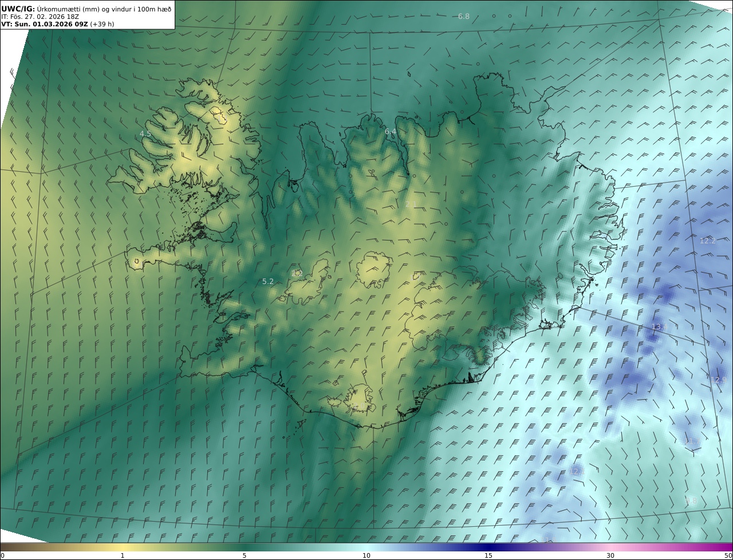Click the 12.9 value label
The height and width of the screenshot is (560, 733).
718,380
